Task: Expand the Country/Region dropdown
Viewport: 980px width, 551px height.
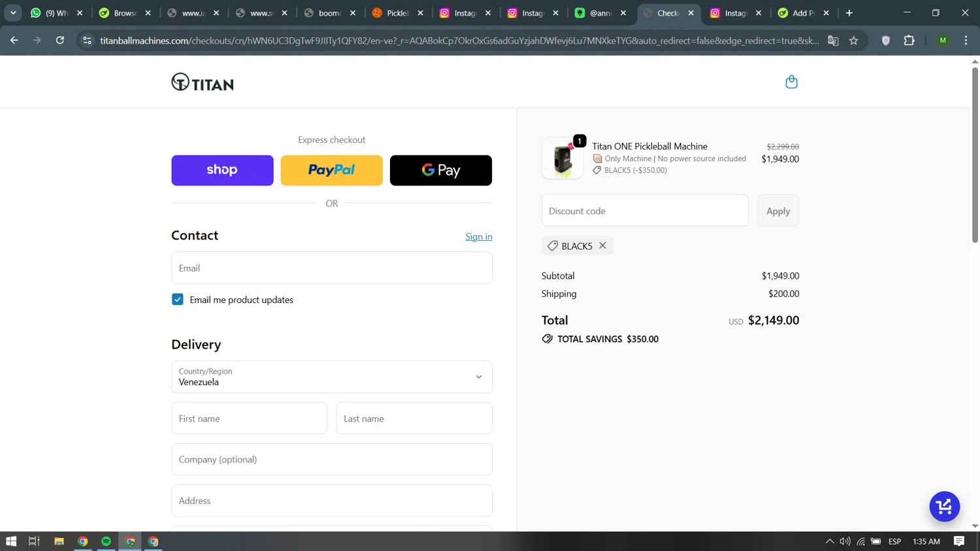Action: click(332, 377)
